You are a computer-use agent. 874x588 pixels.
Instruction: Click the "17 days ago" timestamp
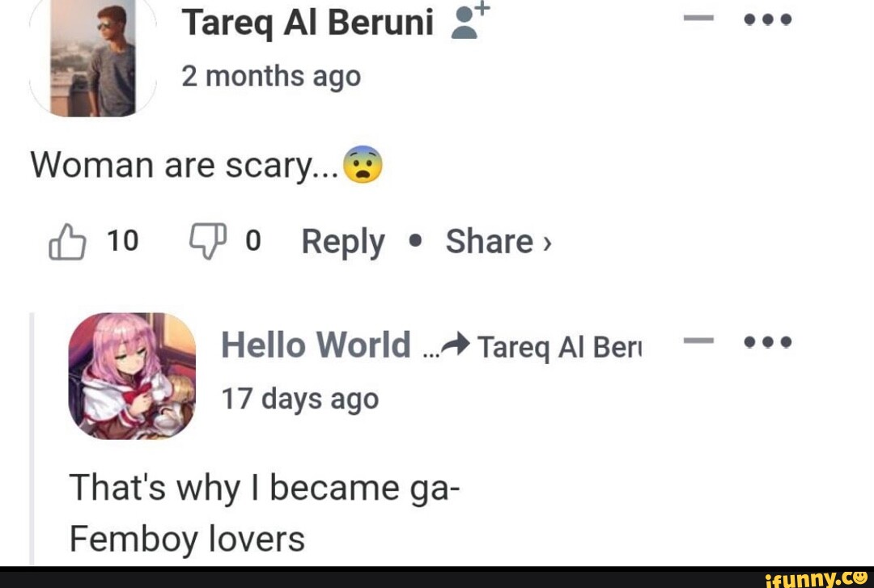299,399
